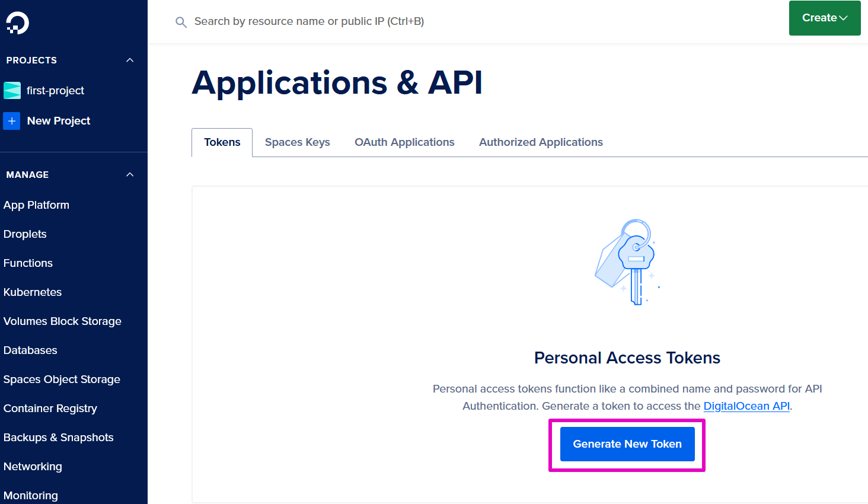The width and height of the screenshot is (868, 504).
Task: Navigate to Kubernetes
Action: (x=33, y=292)
